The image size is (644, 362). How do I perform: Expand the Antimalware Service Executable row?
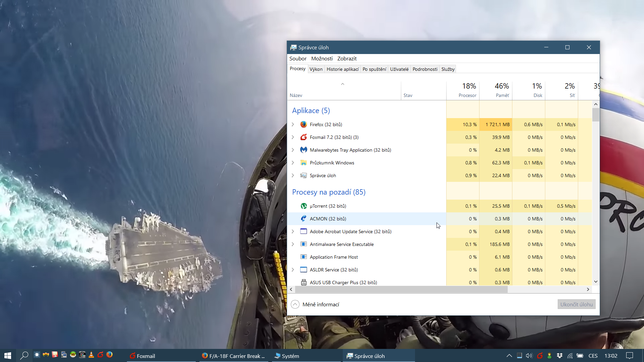[293, 244]
